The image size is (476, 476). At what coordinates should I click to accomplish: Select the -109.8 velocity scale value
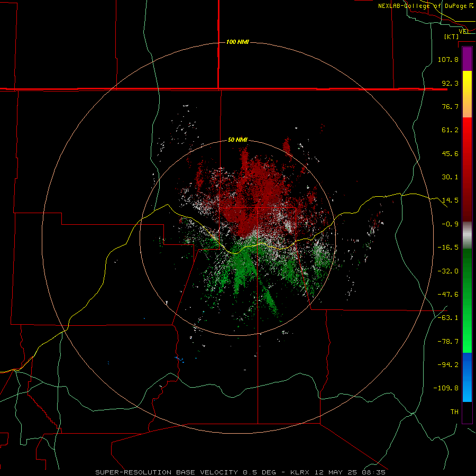pyautogui.click(x=446, y=388)
